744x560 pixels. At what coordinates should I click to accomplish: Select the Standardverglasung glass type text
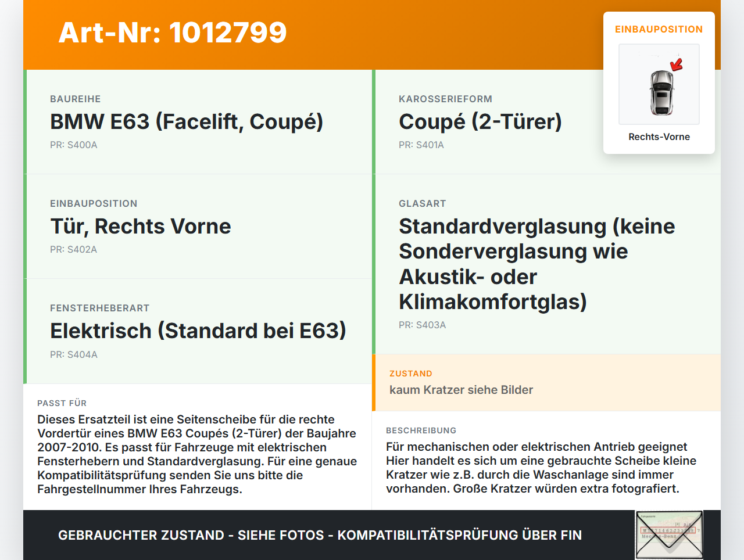(537, 264)
